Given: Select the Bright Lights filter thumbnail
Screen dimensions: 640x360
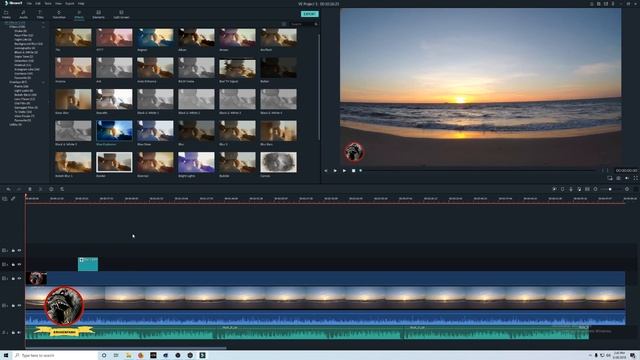Looking at the screenshot, I should [196, 162].
